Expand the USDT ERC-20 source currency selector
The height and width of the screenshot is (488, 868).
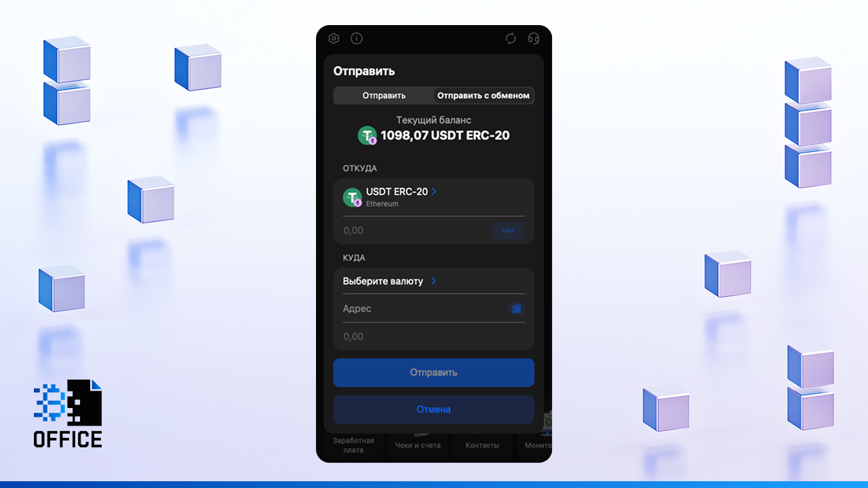tap(397, 192)
